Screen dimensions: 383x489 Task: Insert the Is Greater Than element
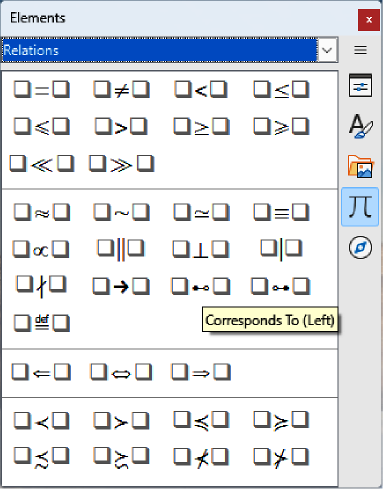[121, 127]
